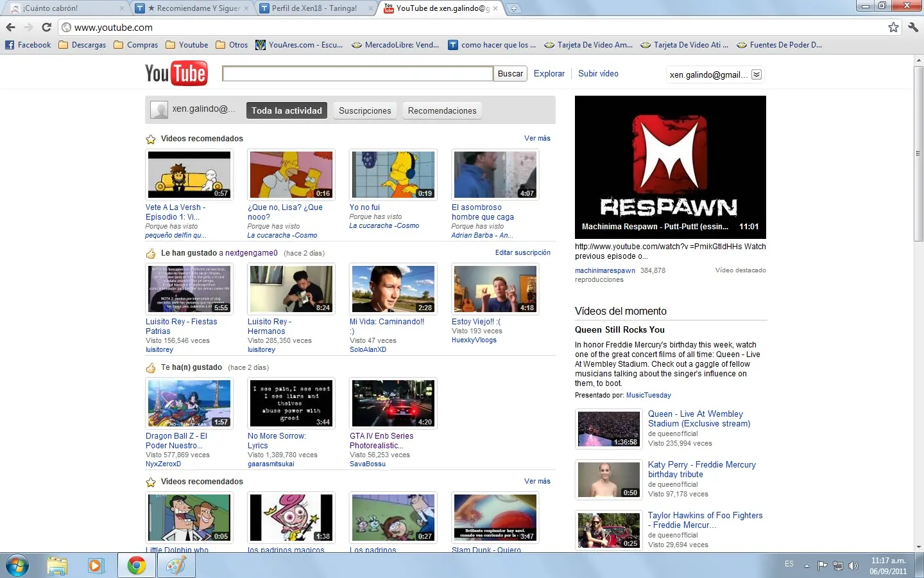Click the page vertical scrollbar thumb
The height and width of the screenshot is (578, 924).
918,153
